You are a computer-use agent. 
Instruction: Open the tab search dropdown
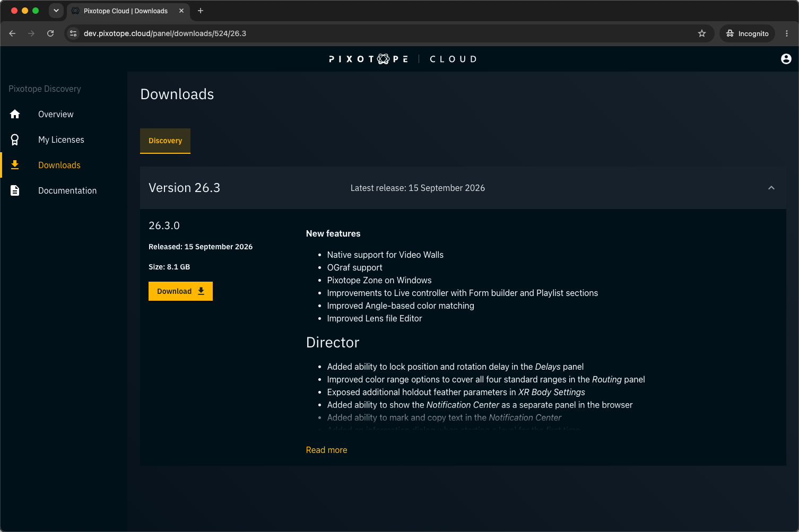(56, 11)
